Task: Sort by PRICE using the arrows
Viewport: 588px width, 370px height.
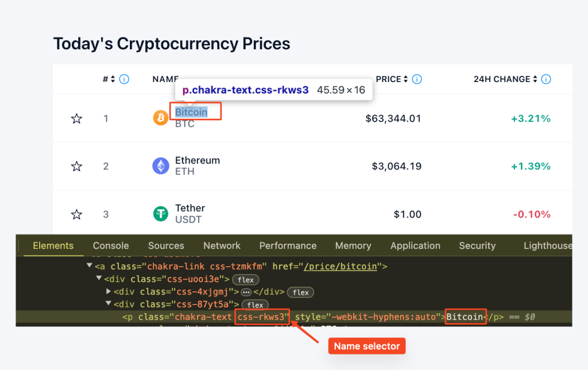Action: click(406, 79)
